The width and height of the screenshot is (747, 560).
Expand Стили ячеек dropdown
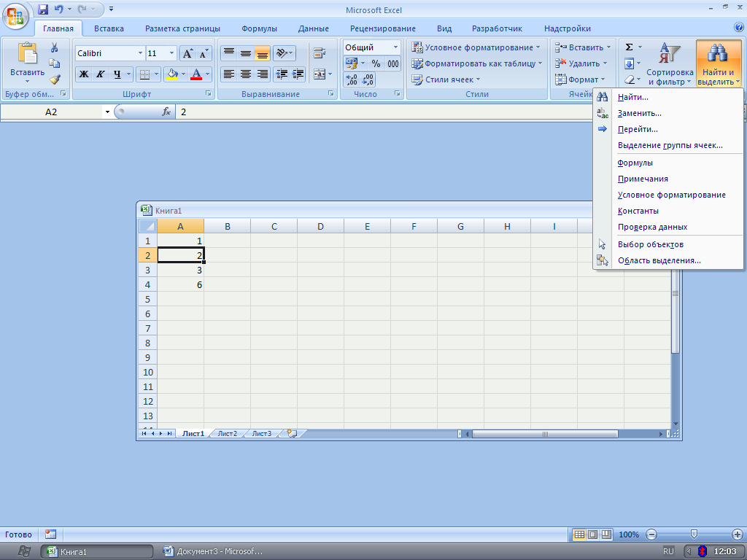pos(479,79)
